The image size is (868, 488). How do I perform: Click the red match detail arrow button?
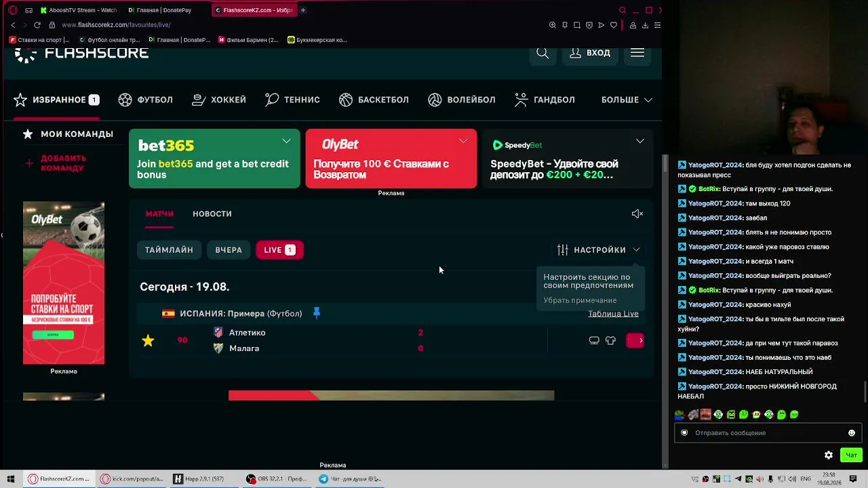coord(635,340)
